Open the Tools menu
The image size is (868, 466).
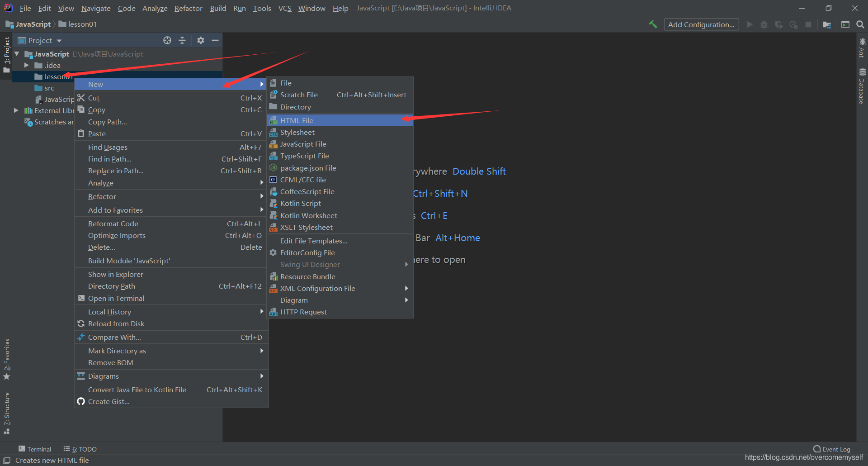[262, 8]
